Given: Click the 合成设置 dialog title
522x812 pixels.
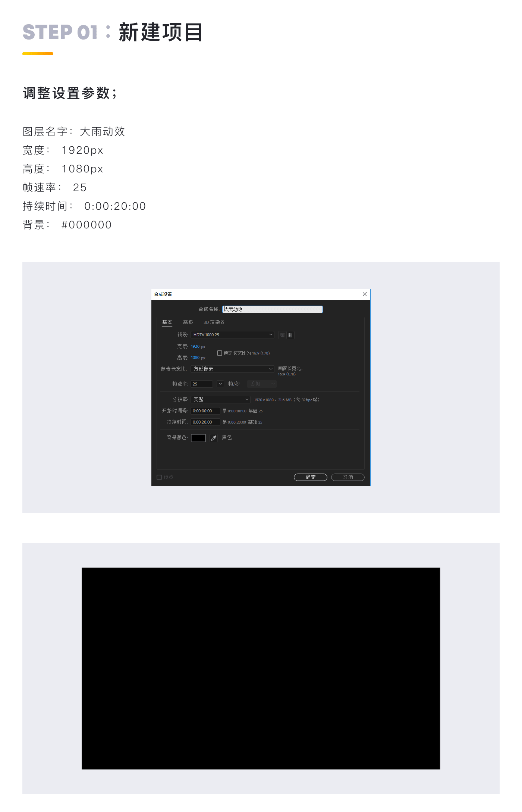Looking at the screenshot, I should [163, 294].
